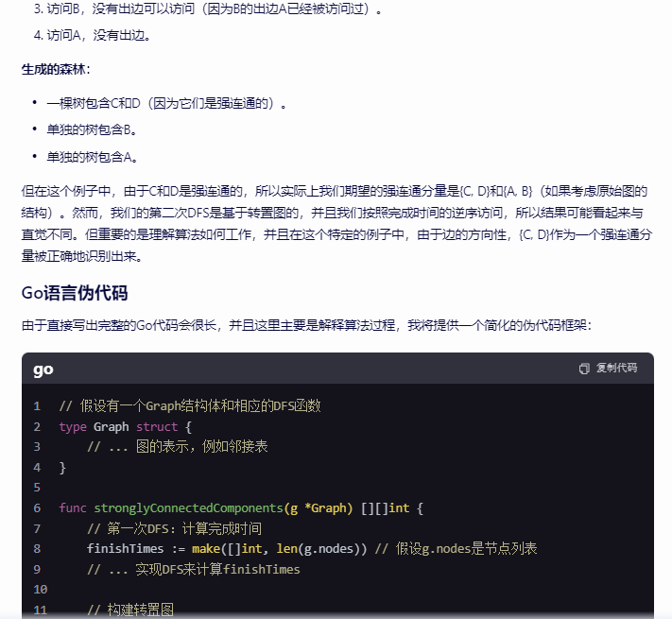Viewport: 672px width, 619px height.
Task: Click list item '4. 访问A,没有出边。'
Action: pos(92,35)
